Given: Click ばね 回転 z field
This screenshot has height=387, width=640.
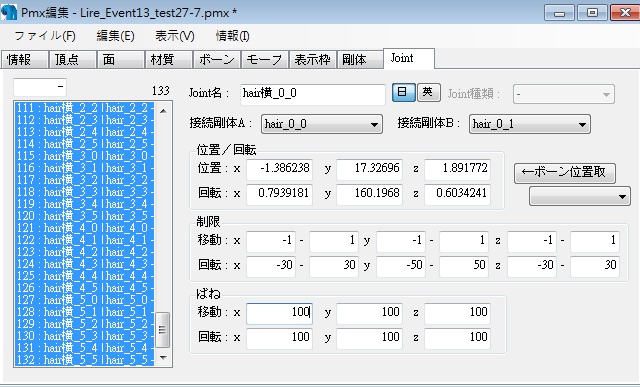Looking at the screenshot, I should (x=458, y=338).
